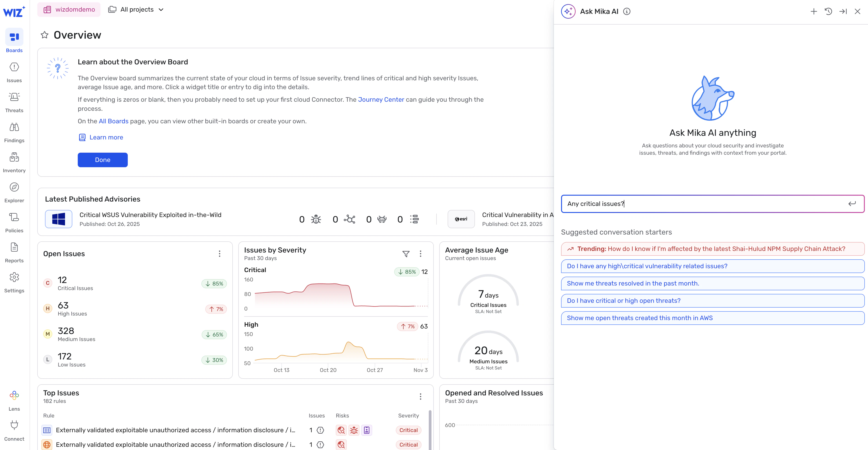This screenshot has height=450, width=868.
Task: Click the Mika AI chat history icon
Action: [828, 11]
